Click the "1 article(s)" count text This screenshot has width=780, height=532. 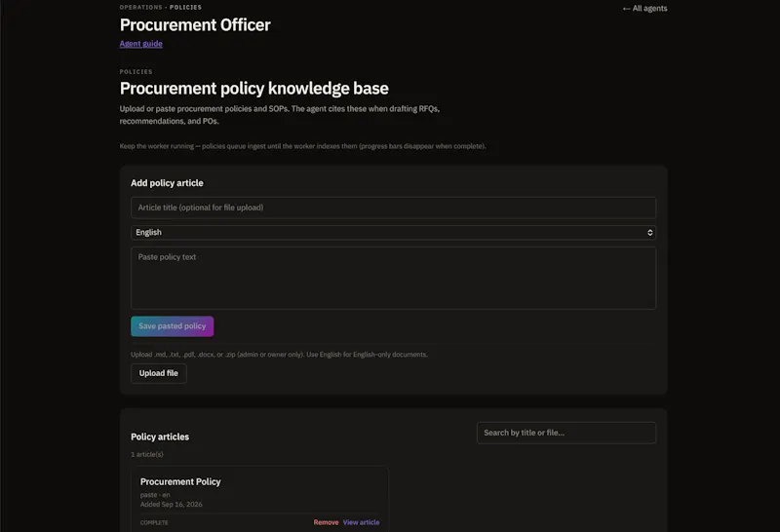pyautogui.click(x=147, y=454)
